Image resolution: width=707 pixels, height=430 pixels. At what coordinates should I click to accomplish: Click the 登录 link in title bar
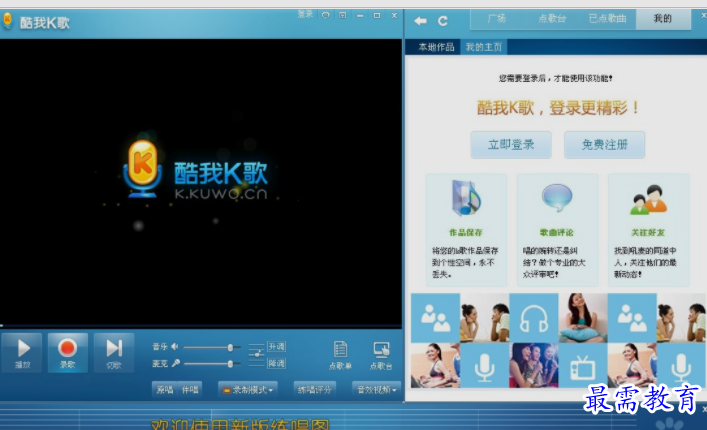point(305,14)
